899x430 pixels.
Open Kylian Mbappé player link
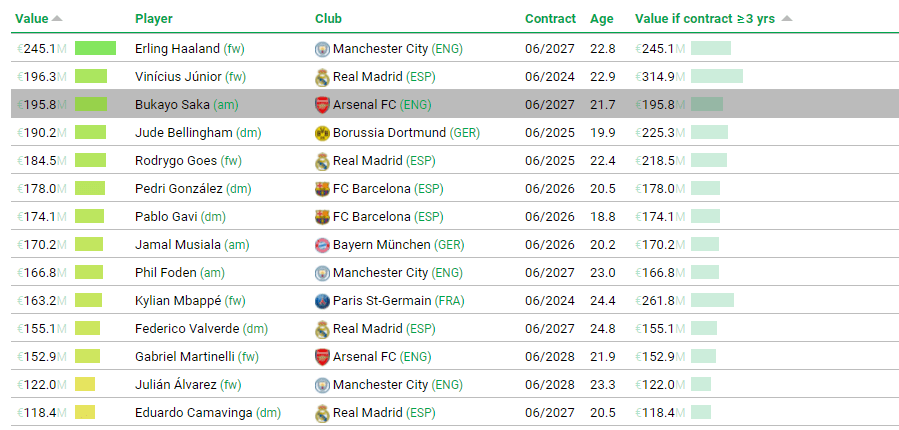tap(177, 300)
